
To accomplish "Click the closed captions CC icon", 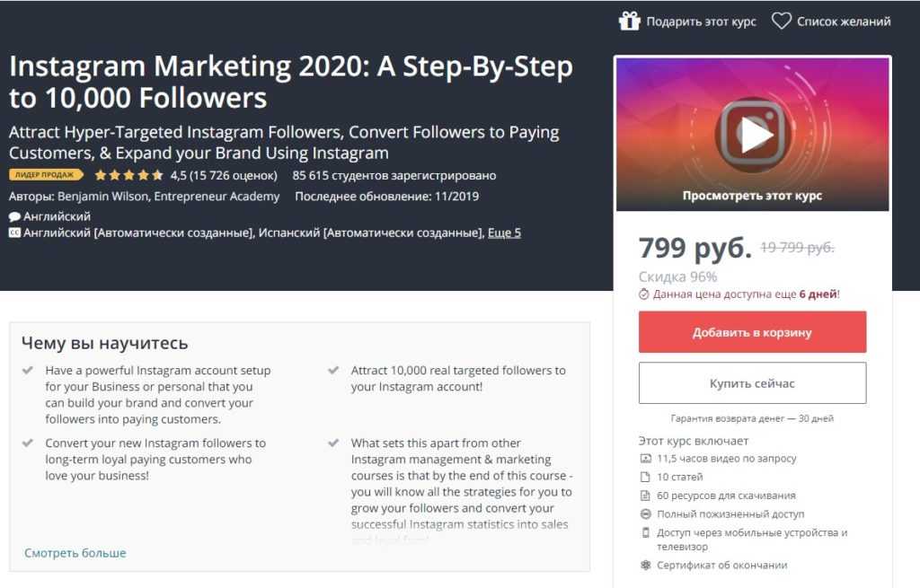I will click(x=14, y=233).
